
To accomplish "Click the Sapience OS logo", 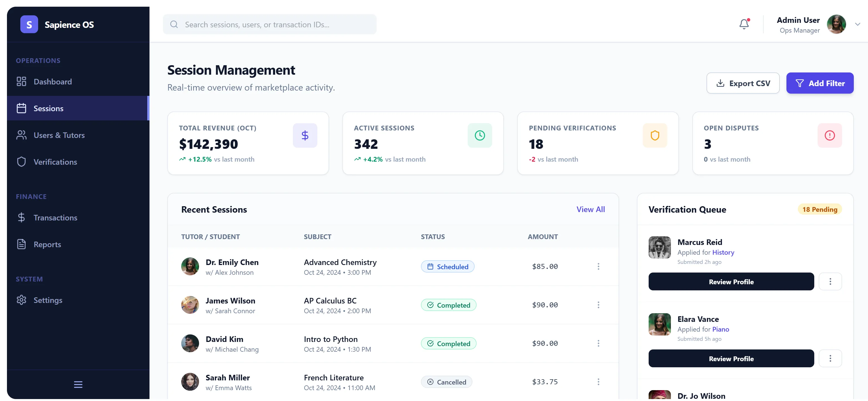I will (57, 24).
